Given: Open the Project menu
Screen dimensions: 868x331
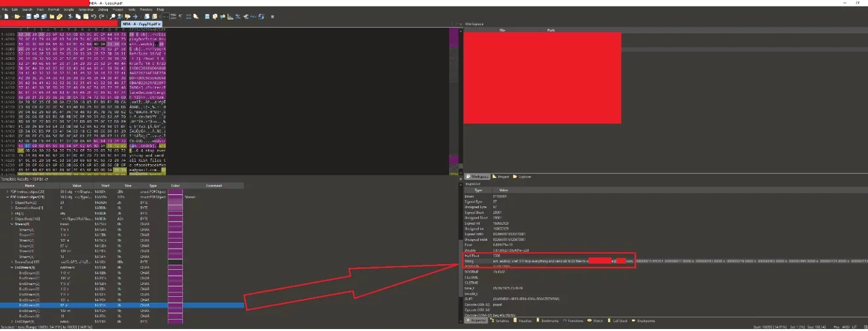Looking at the screenshot, I should click(x=118, y=9).
